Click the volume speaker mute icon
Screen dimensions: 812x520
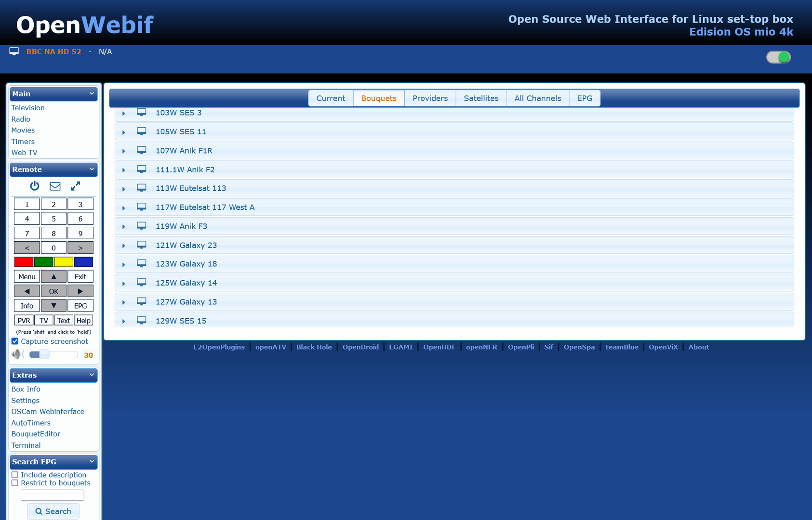click(x=18, y=354)
